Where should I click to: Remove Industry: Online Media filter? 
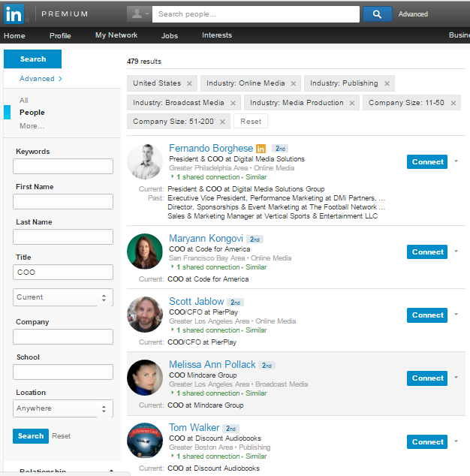click(x=294, y=83)
